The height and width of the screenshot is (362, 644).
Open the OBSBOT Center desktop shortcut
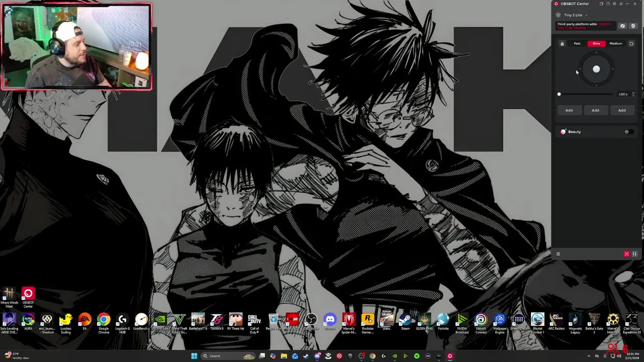[28, 298]
